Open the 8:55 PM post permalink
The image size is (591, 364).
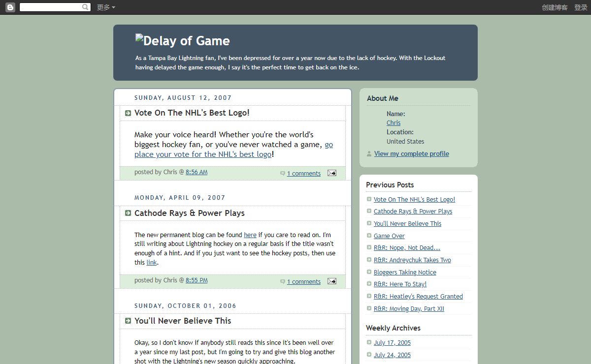pos(197,280)
